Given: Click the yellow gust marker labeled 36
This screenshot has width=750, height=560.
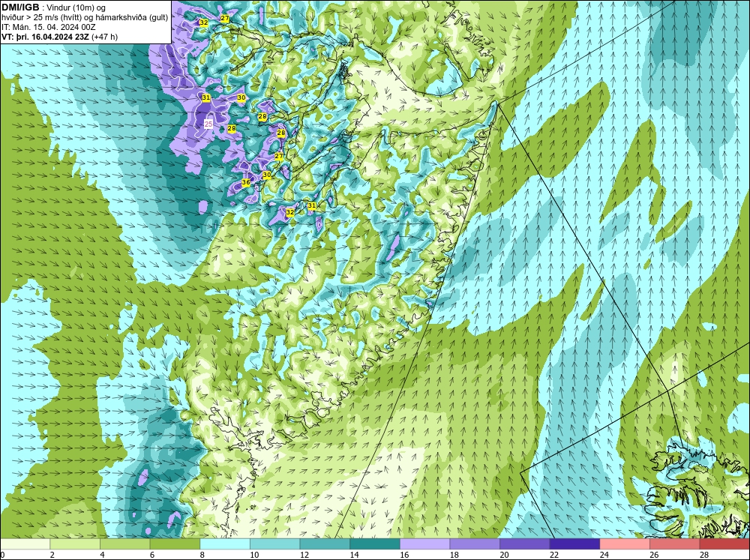Looking at the screenshot, I should click(246, 182).
